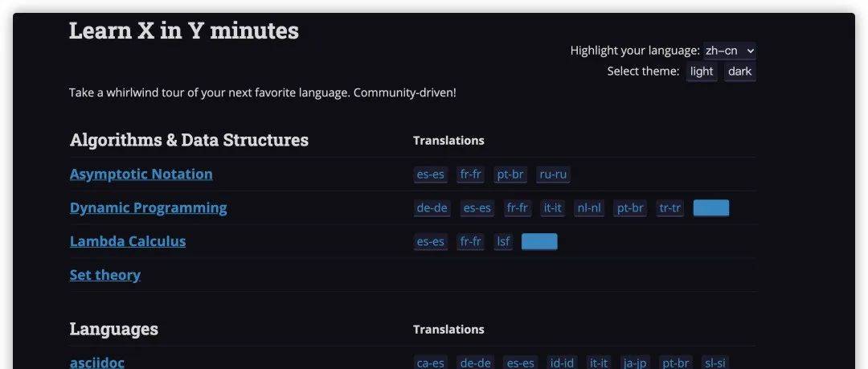This screenshot has height=369, width=868.
Task: Select ja-jp translation of asciidoc
Action: click(634, 363)
